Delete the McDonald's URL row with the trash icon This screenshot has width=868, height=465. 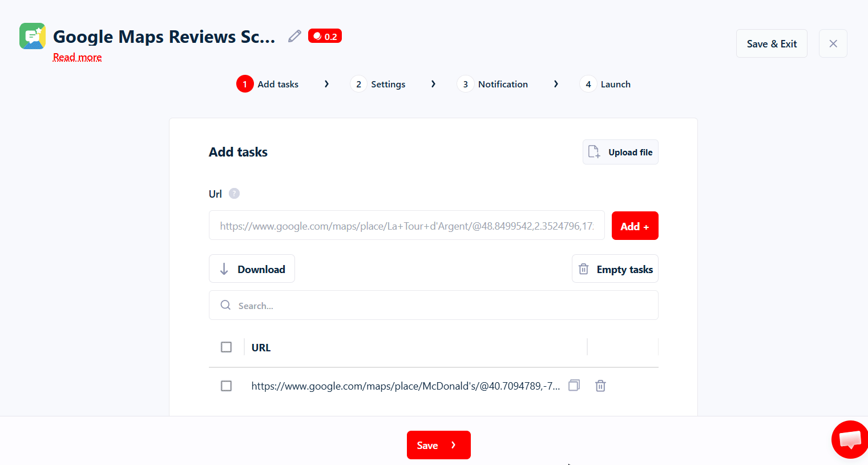click(600, 386)
